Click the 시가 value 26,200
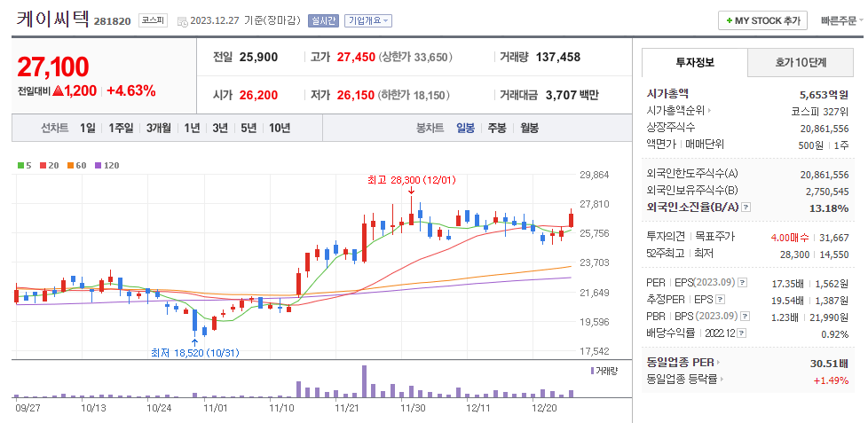The image size is (868, 423). tap(258, 95)
